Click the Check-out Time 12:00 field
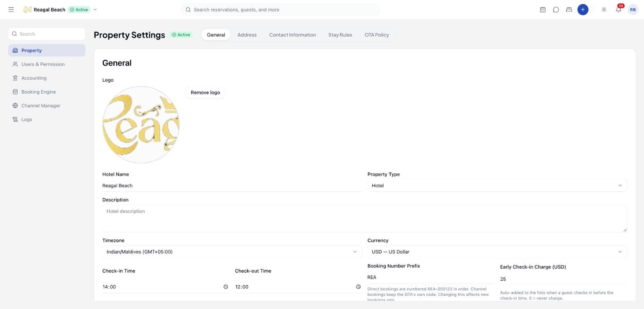The width and height of the screenshot is (644, 309). pyautogui.click(x=298, y=287)
